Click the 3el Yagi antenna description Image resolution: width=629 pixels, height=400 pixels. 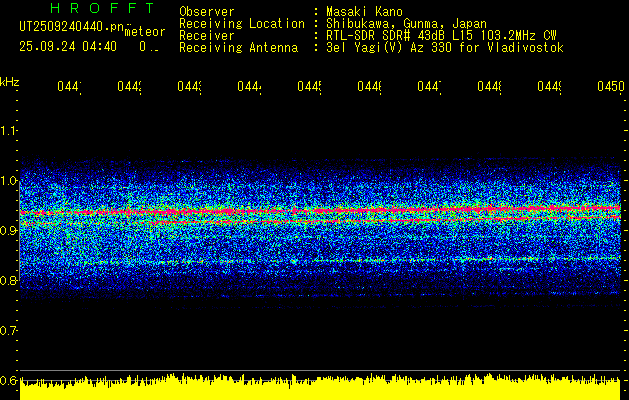coord(445,48)
